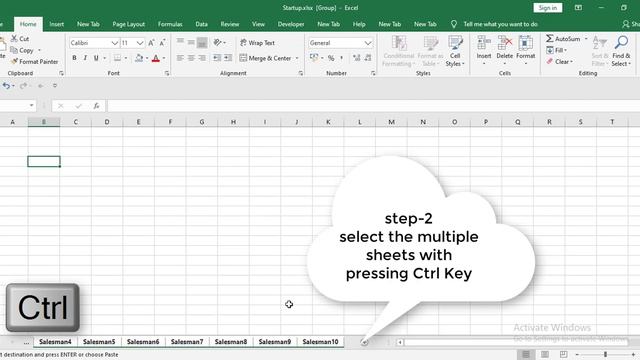Switch to the Data ribbon tab
The image size is (640, 360).
coord(201,24)
